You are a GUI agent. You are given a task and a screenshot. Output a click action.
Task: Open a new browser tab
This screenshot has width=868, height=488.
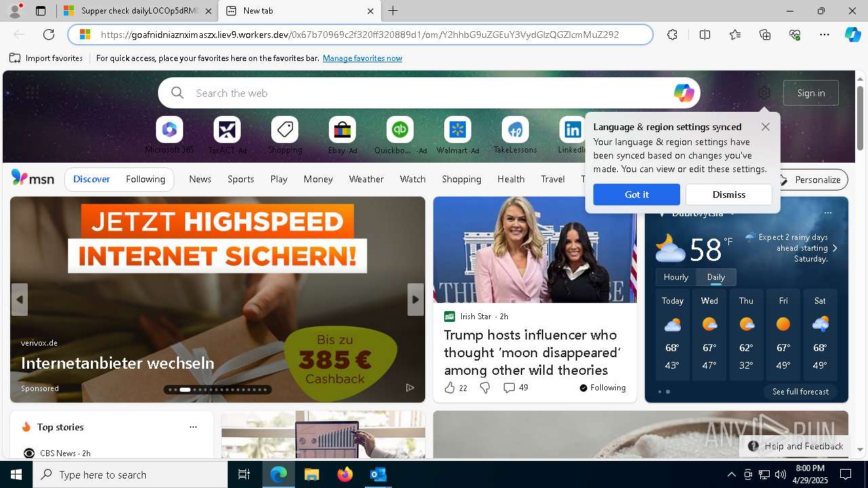point(393,11)
